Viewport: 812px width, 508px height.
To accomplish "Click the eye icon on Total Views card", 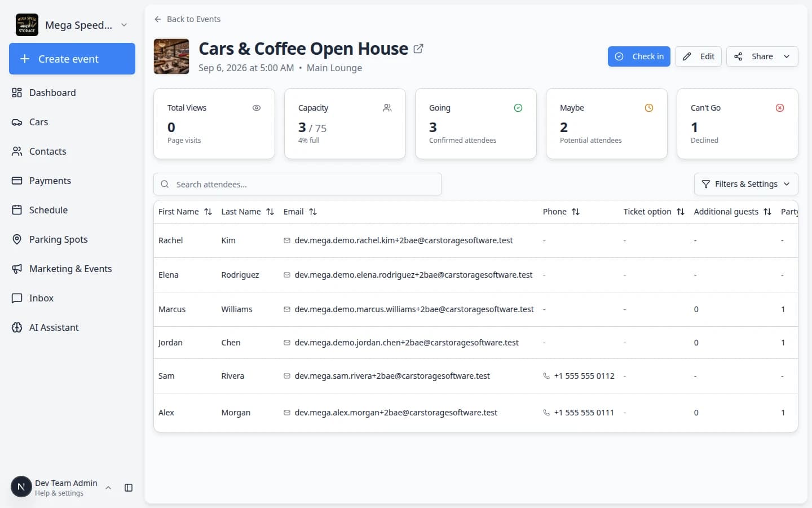I will tap(257, 108).
